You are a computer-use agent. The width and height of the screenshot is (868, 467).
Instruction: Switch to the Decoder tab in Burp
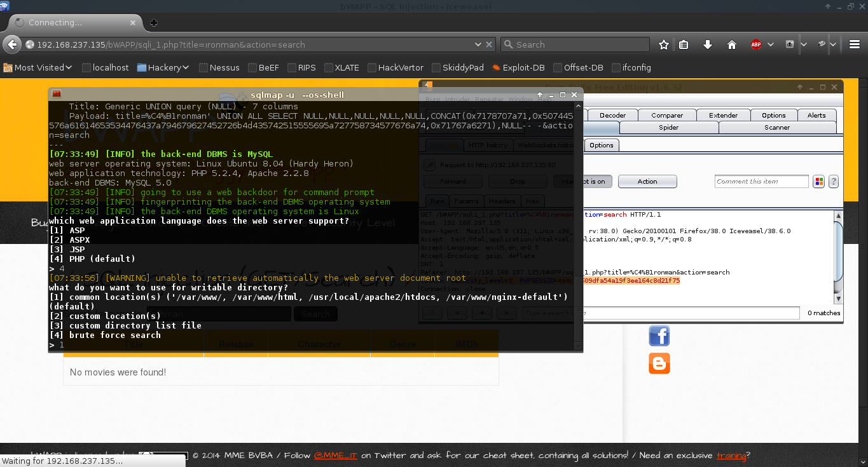point(612,115)
